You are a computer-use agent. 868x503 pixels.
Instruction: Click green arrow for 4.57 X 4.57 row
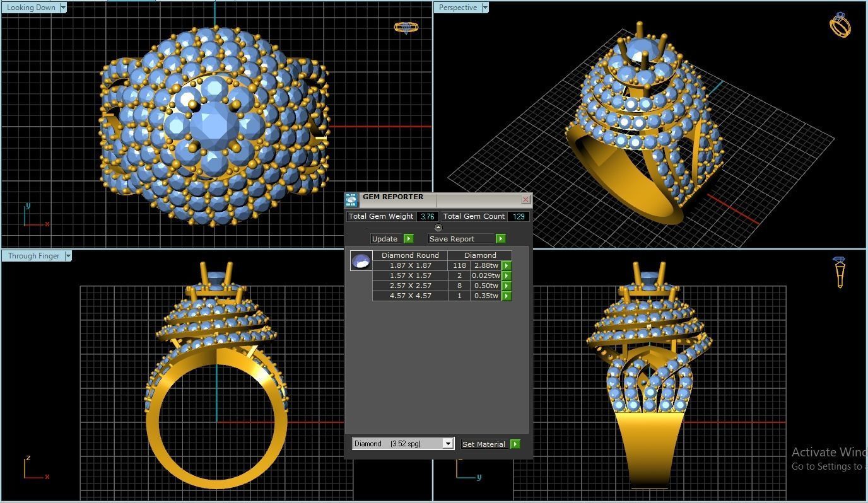click(507, 296)
